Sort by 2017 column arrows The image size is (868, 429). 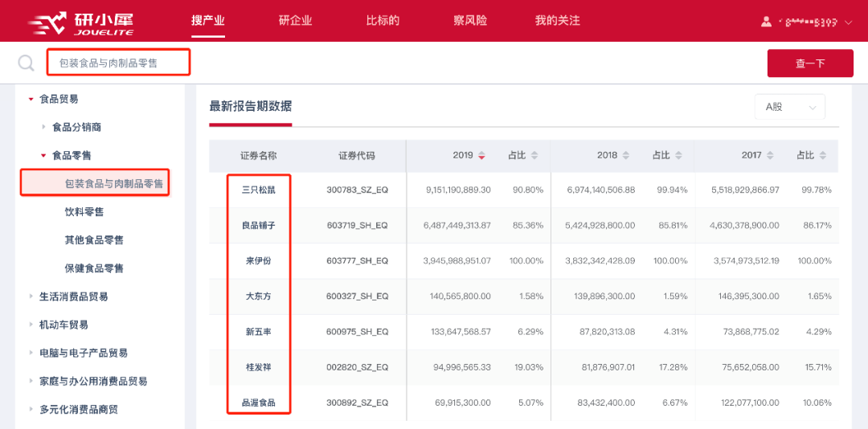[x=771, y=156]
